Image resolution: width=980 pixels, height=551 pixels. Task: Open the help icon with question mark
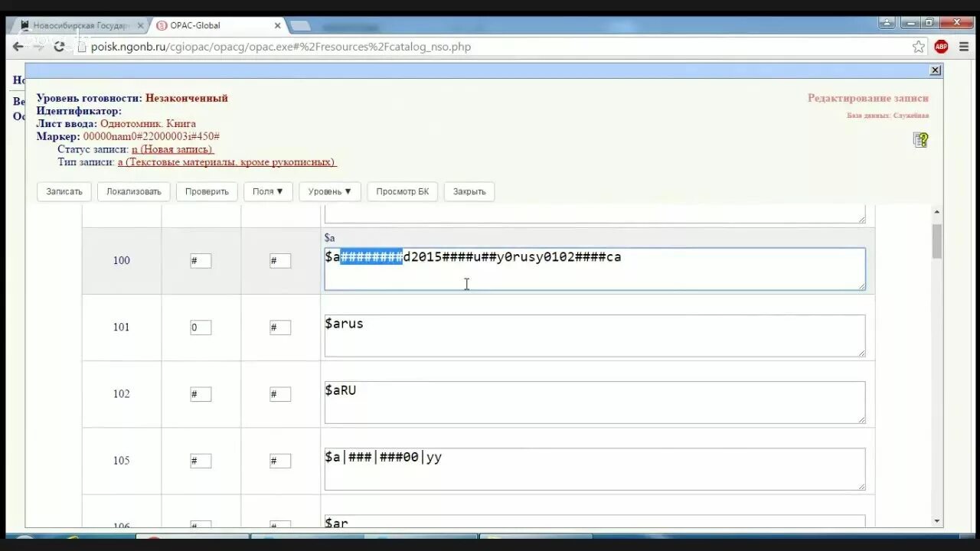click(920, 139)
